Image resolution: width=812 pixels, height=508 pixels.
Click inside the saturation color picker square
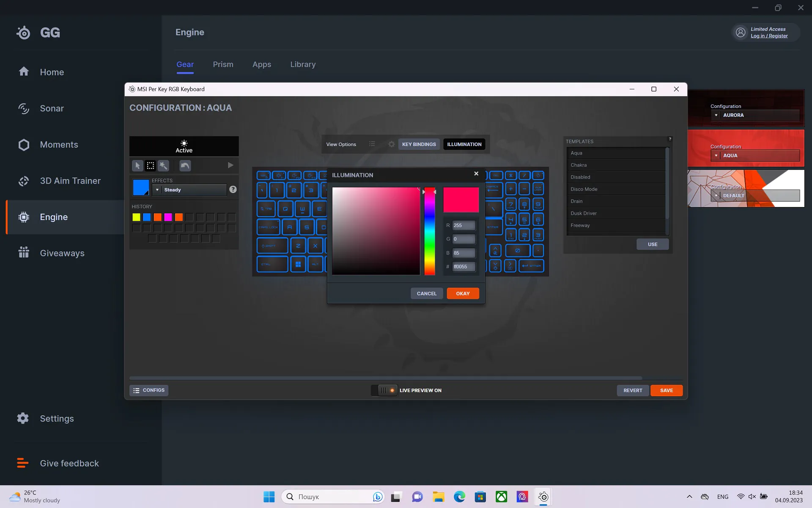click(x=376, y=231)
